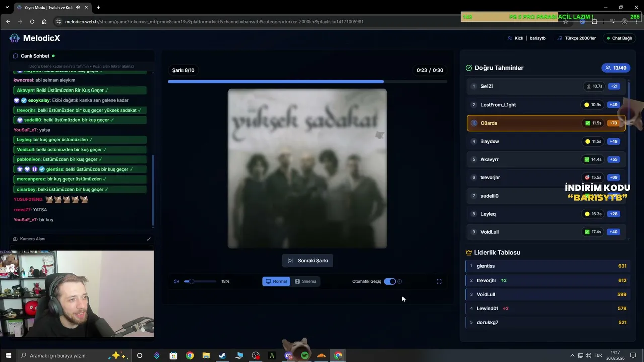Click the Canlı Sohbet chat bubble icon
The width and height of the screenshot is (644, 362).
16,56
